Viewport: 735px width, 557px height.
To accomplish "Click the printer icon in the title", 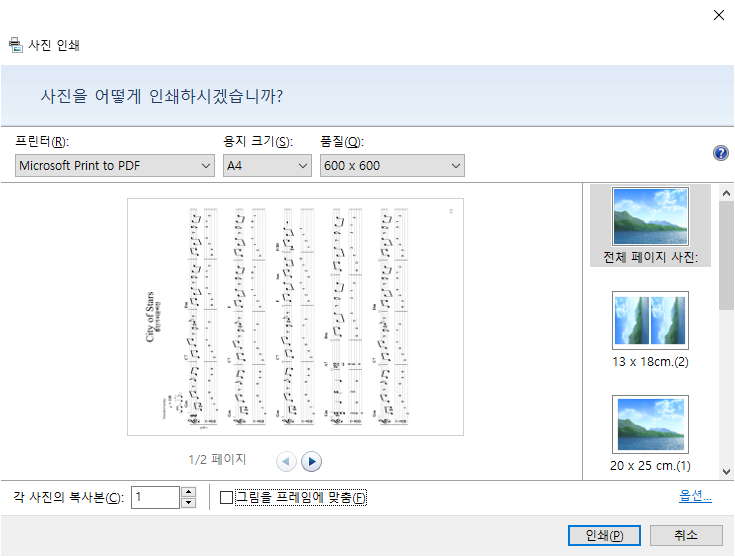I will [x=15, y=45].
